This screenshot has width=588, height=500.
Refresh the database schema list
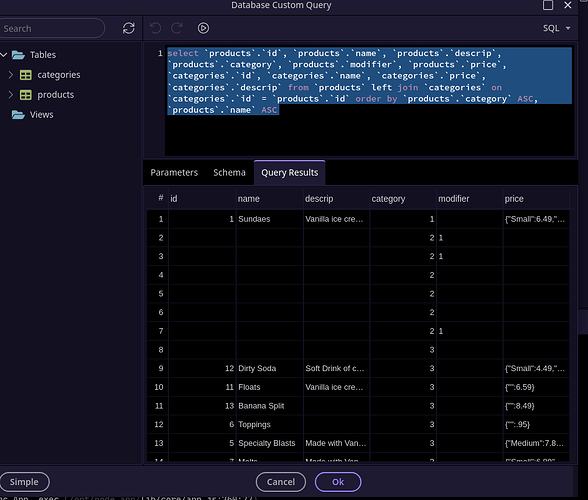[x=129, y=28]
